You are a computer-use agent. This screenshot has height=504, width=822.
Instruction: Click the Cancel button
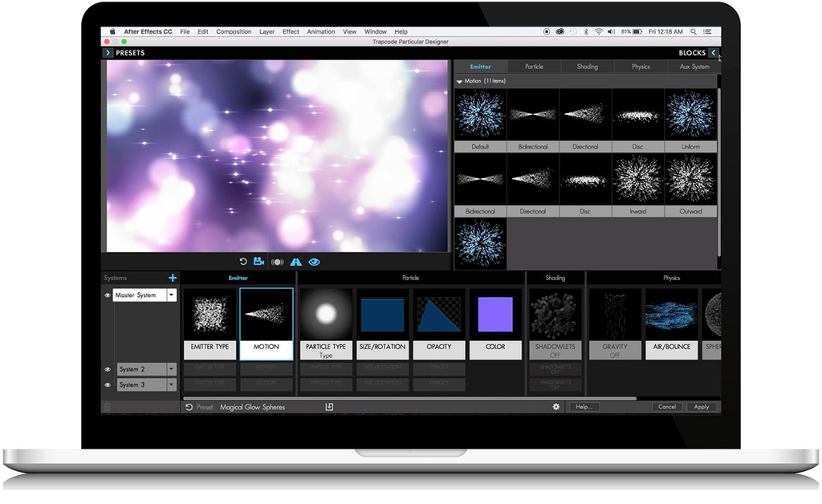coord(667,407)
